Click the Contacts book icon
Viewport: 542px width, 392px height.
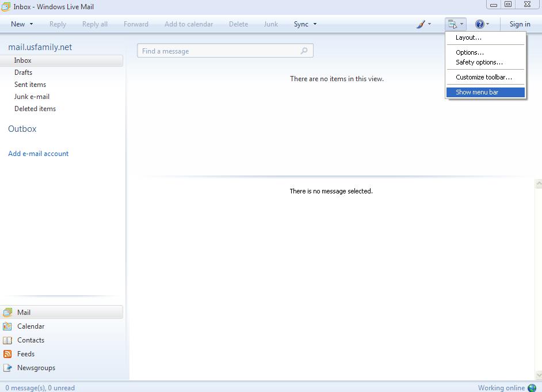(x=7, y=340)
